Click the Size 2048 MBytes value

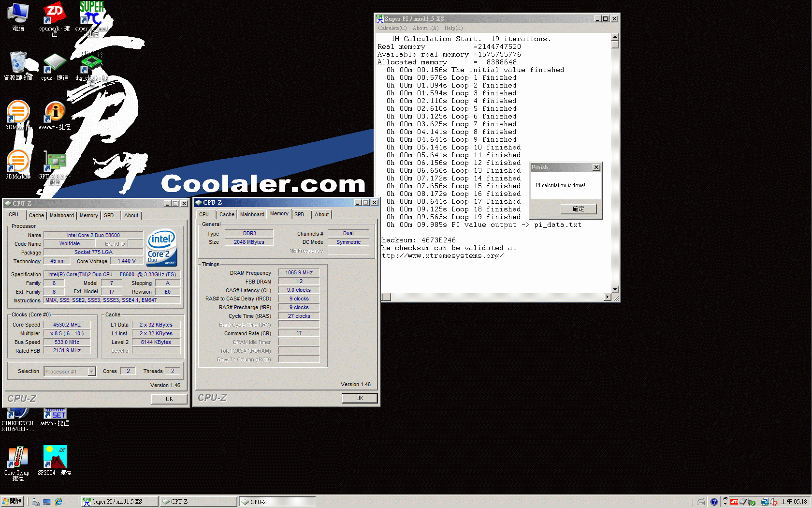click(x=249, y=242)
